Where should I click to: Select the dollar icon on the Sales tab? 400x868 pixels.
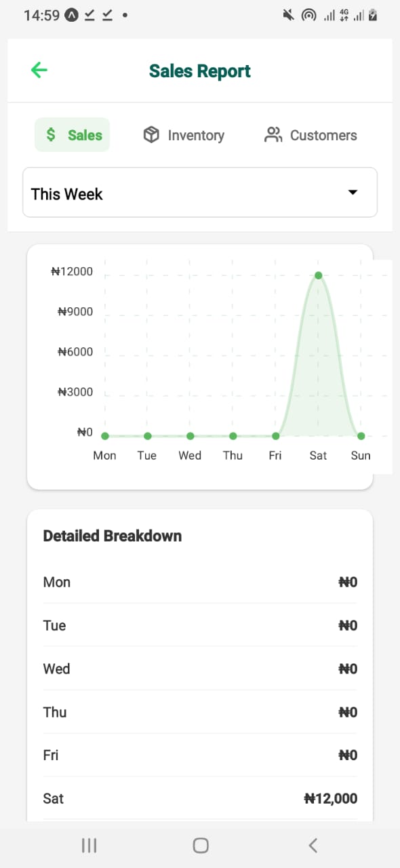pos(49,135)
